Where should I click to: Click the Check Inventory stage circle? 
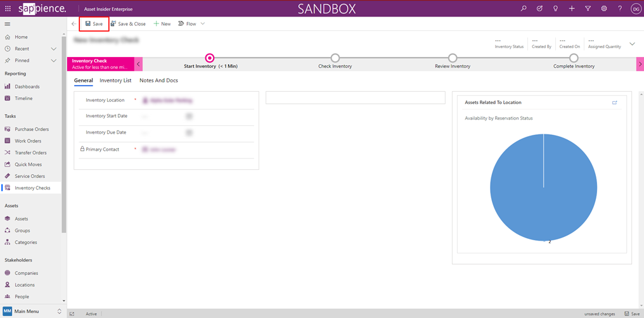tap(335, 58)
